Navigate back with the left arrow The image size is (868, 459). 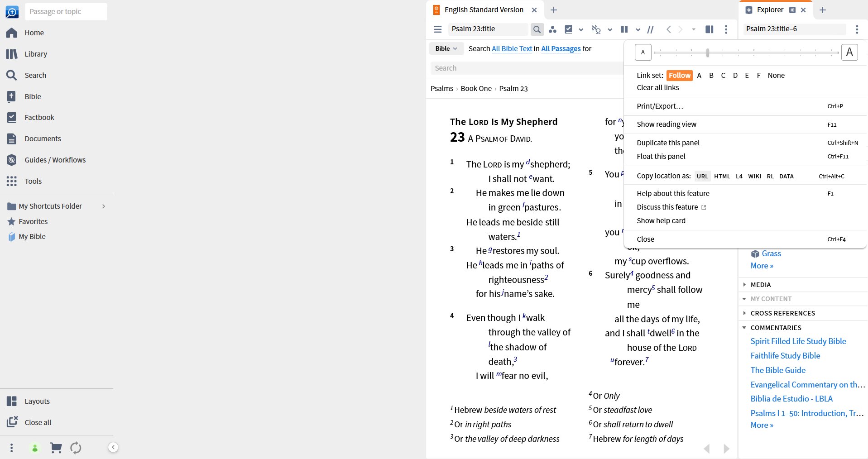point(668,29)
